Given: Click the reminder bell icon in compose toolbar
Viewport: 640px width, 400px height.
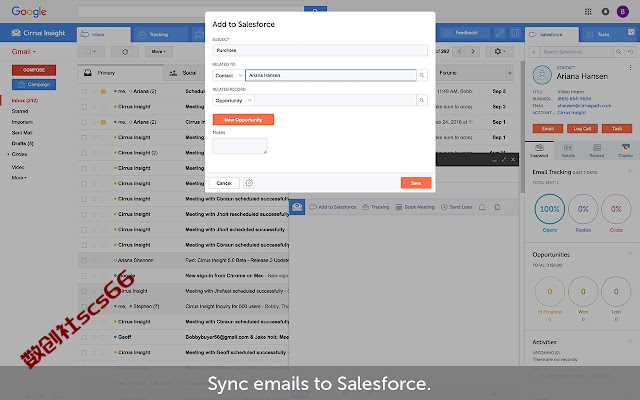Looking at the screenshot, I should click(482, 207).
